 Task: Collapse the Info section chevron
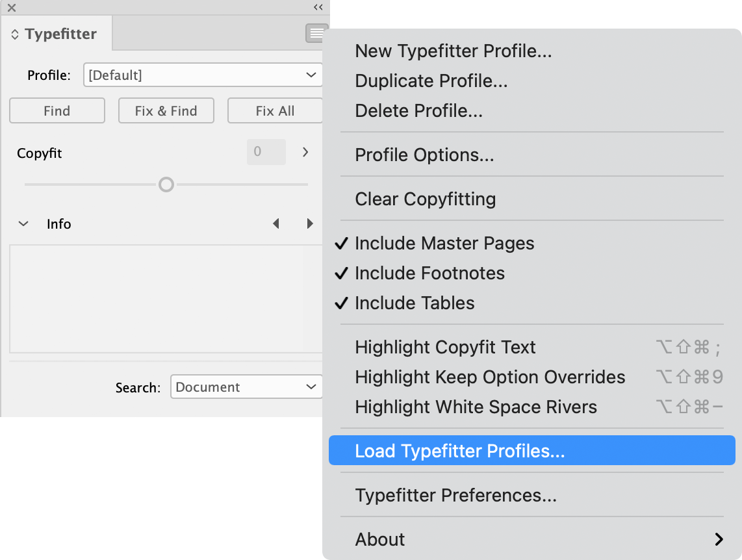click(x=23, y=223)
